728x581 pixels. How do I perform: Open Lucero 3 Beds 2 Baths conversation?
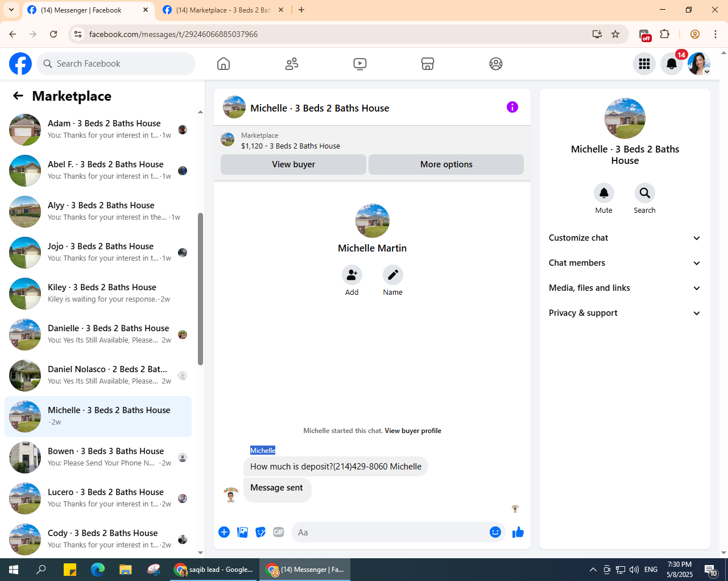[x=98, y=498]
